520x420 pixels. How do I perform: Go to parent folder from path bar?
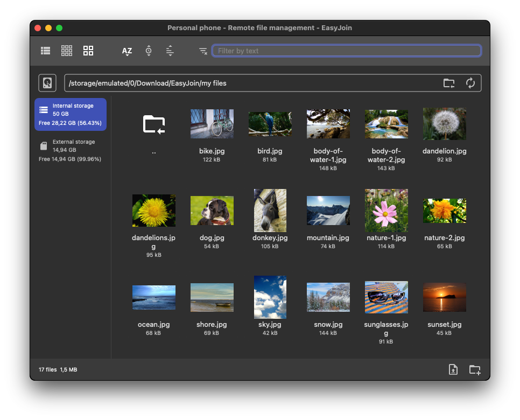click(x=448, y=83)
